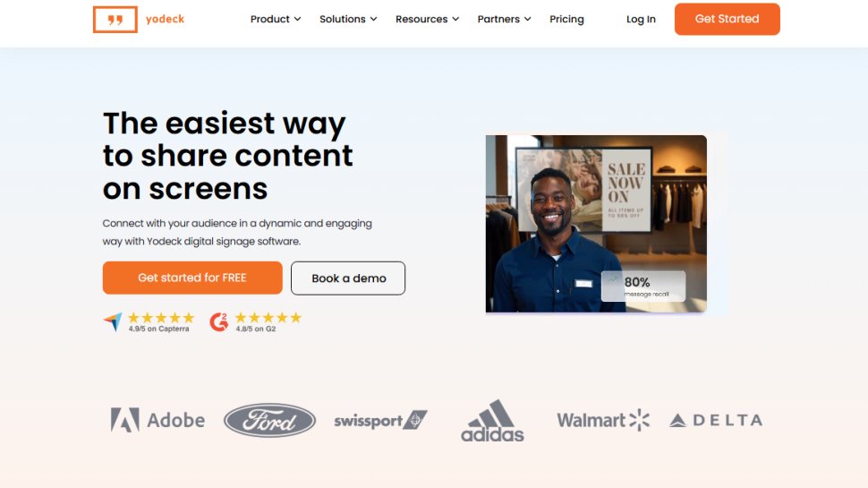Click the 80% message recall card

pos(643,286)
